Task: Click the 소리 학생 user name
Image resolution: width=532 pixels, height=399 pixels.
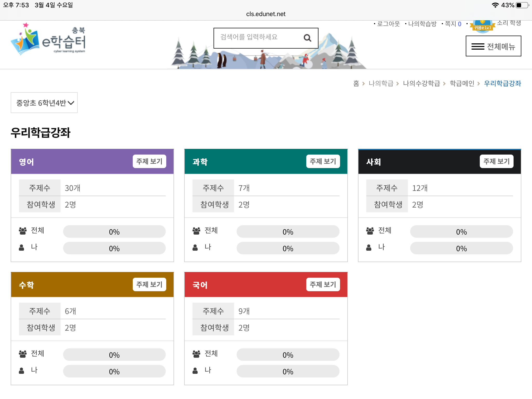Action: [x=509, y=23]
